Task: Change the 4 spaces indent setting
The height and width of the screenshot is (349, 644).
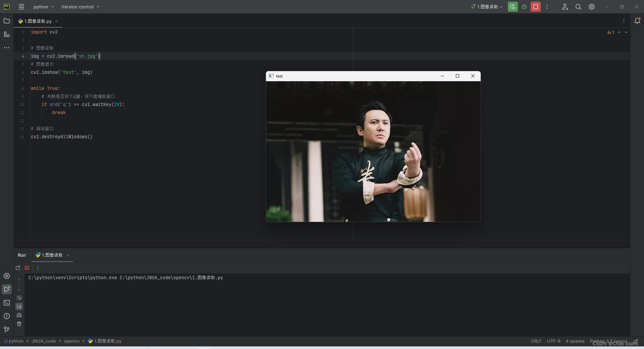Action: (575, 341)
